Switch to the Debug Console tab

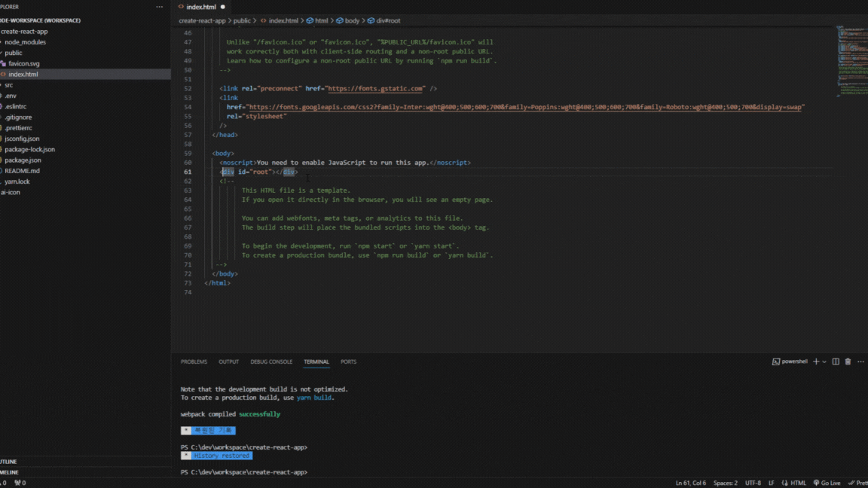pyautogui.click(x=271, y=361)
